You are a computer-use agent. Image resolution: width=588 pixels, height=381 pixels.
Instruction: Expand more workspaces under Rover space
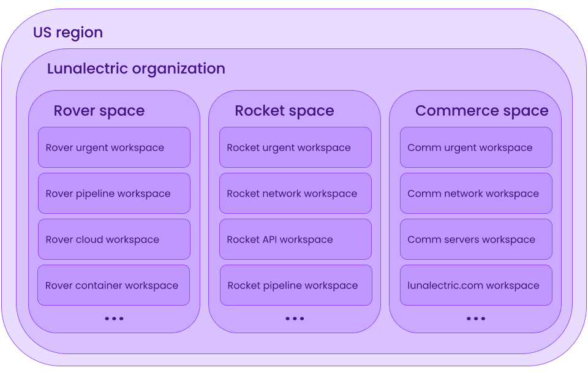(114, 318)
